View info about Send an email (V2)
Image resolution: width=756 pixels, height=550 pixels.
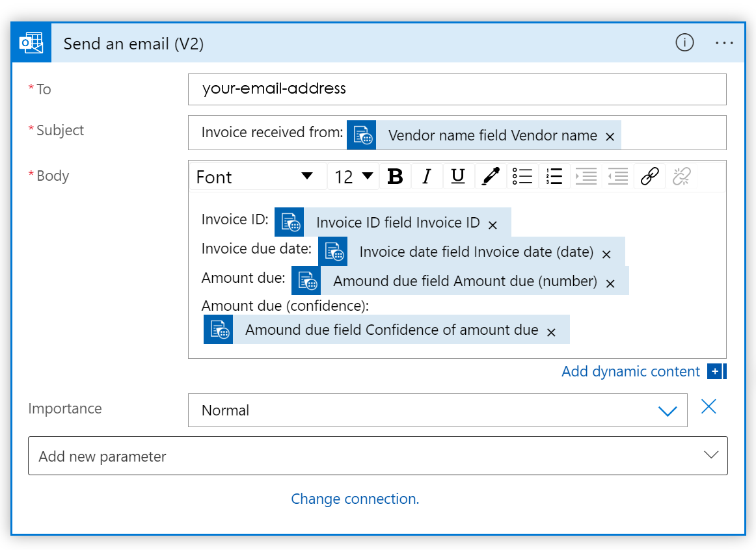pos(684,43)
